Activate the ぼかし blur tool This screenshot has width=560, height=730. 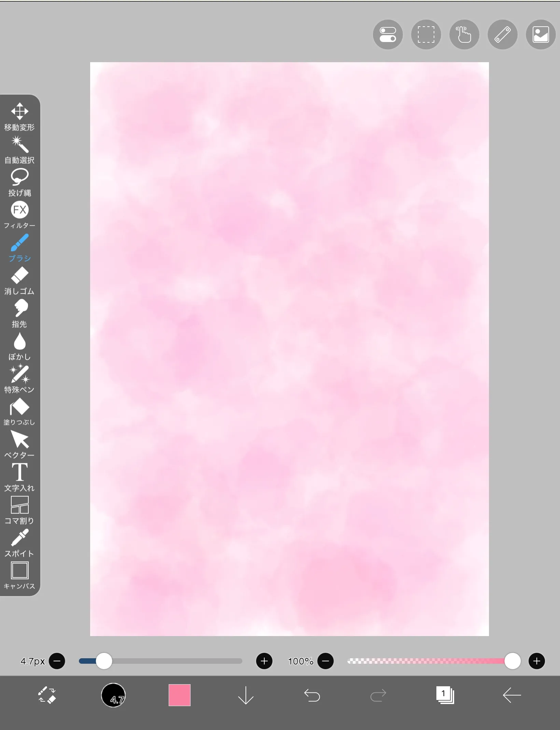19,346
